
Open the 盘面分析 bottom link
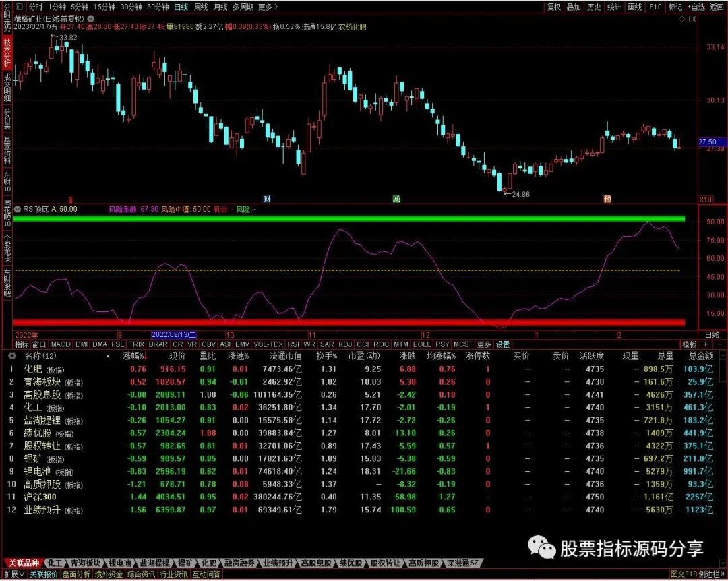pos(76,574)
